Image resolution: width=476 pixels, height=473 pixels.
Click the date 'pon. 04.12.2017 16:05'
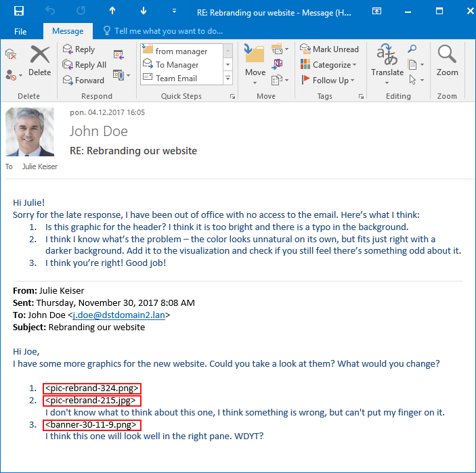107,112
